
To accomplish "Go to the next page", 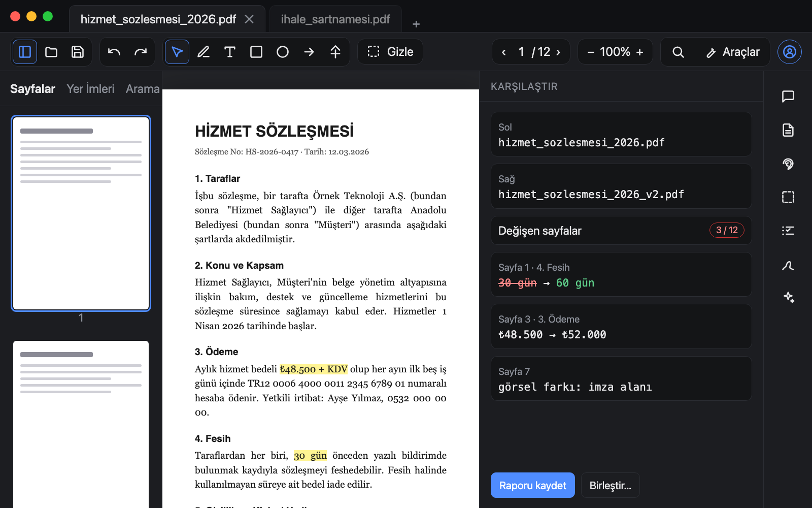I will point(558,52).
